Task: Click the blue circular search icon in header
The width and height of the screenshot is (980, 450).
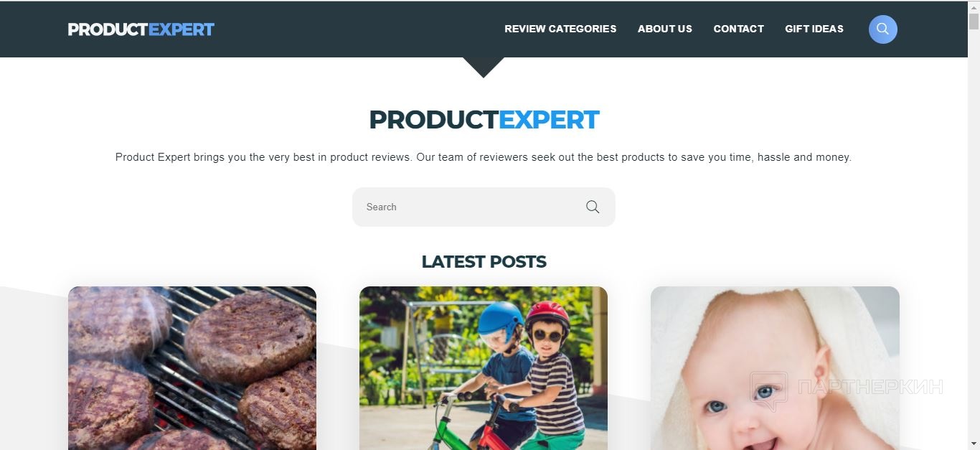Action: [882, 29]
